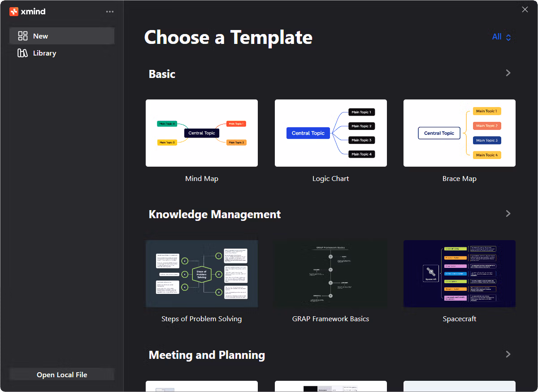Expand the Basic section with chevron
Image resolution: width=538 pixels, height=392 pixels.
pos(508,73)
